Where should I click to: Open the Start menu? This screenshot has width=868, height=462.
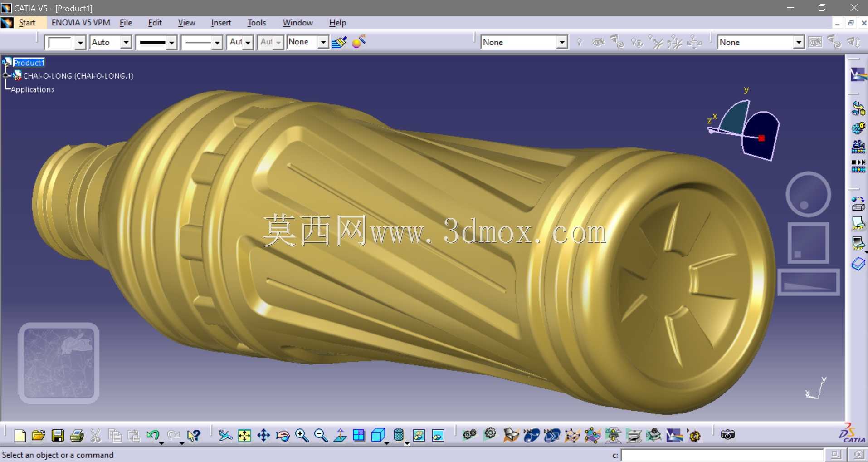[27, 23]
